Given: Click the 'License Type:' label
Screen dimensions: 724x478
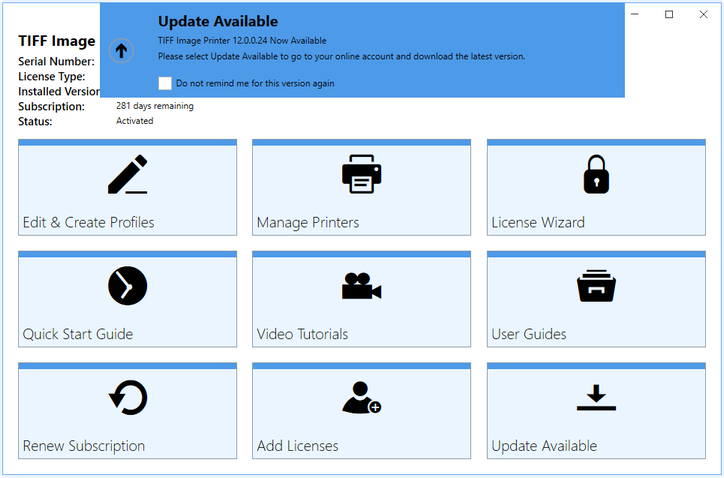Looking at the screenshot, I should point(52,77).
